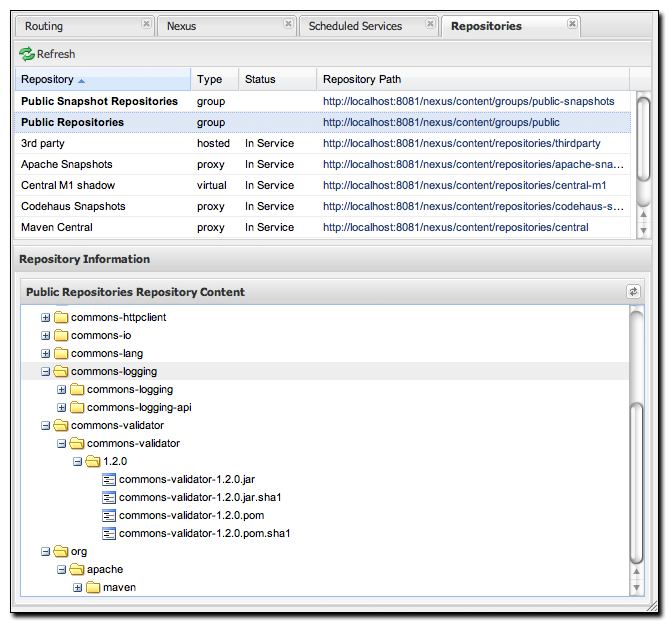Open the Maven Central repository path link

pyautogui.click(x=455, y=228)
